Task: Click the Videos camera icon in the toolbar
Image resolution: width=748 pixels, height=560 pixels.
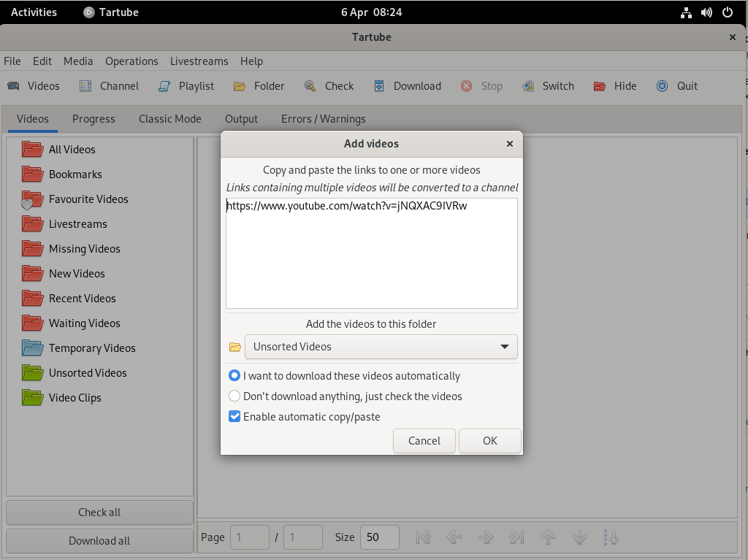Action: (x=13, y=86)
